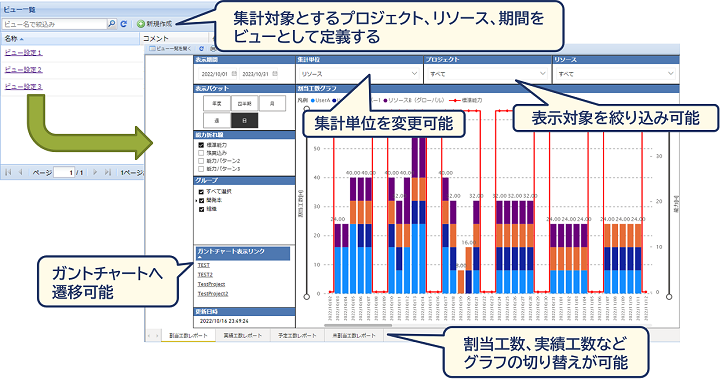
Task: Click the blue refresh icon beside search
Action: pyautogui.click(x=124, y=24)
